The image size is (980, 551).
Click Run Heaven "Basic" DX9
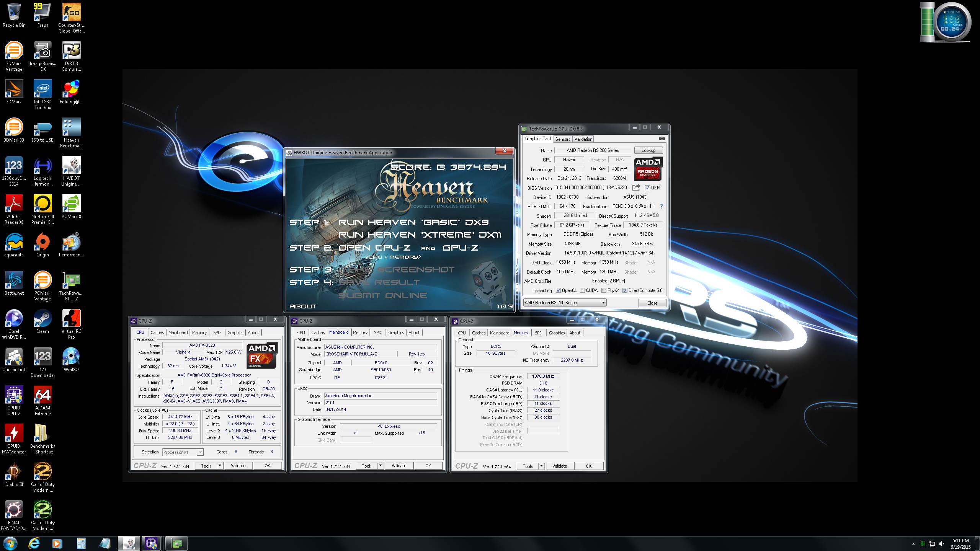click(413, 222)
